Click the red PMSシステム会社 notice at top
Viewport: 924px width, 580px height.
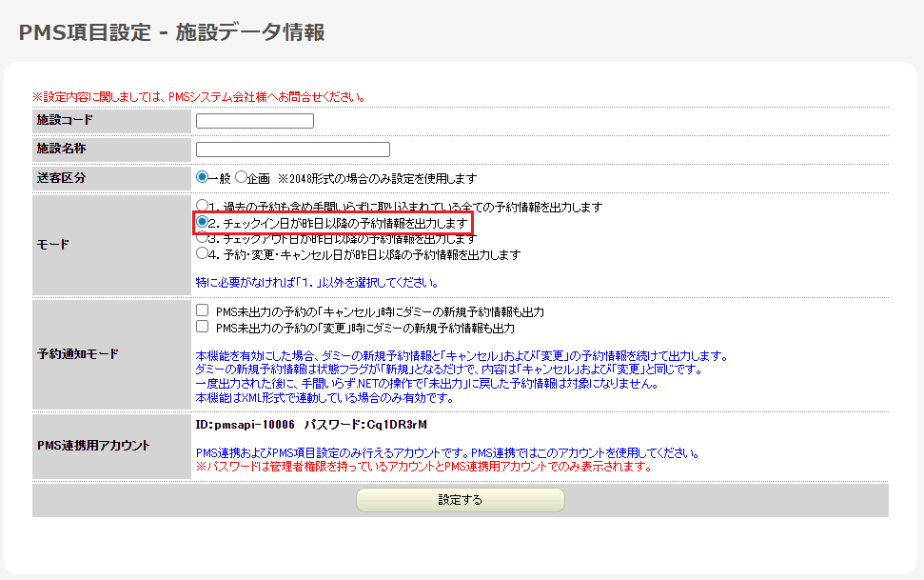coord(200,97)
